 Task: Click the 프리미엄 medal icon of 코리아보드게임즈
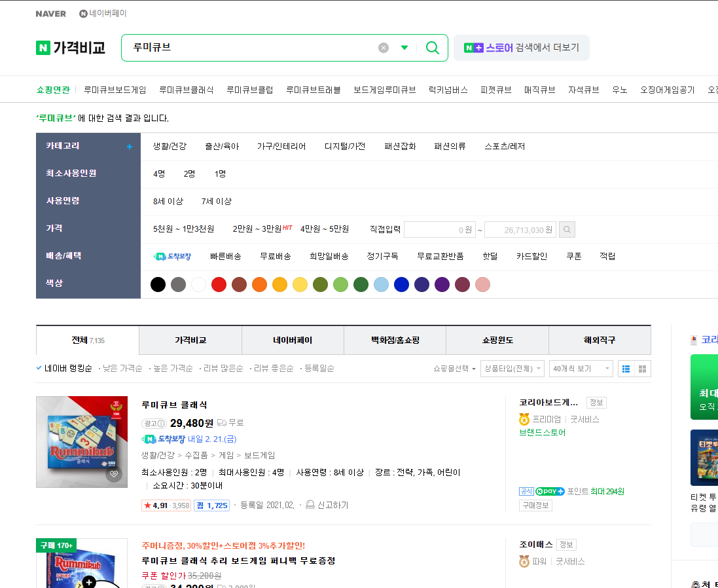coord(524,419)
